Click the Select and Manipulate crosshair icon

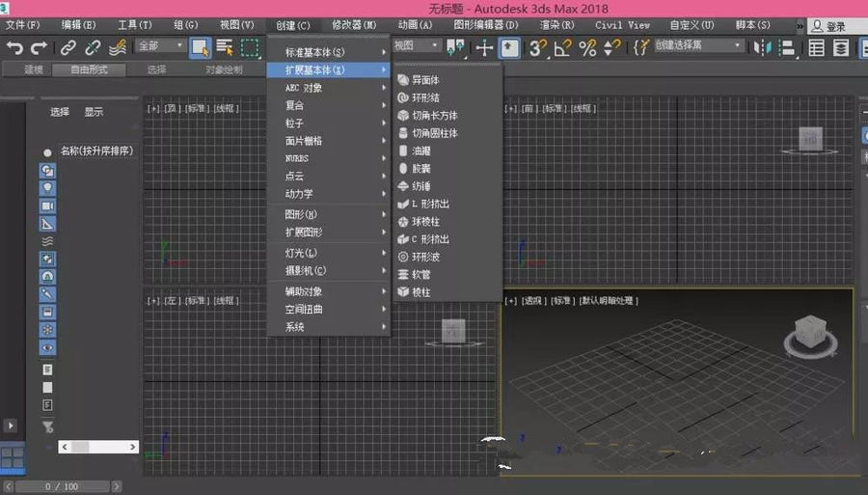click(484, 48)
